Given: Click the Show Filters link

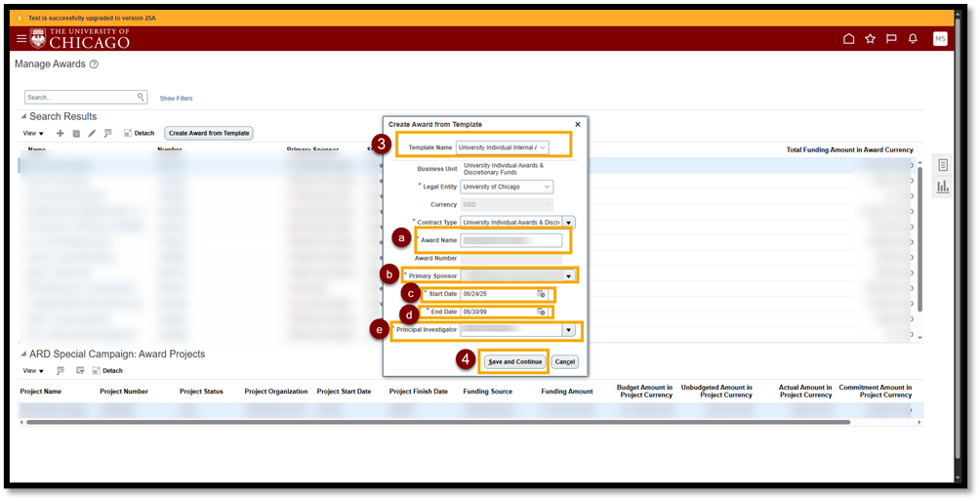Looking at the screenshot, I should (176, 99).
